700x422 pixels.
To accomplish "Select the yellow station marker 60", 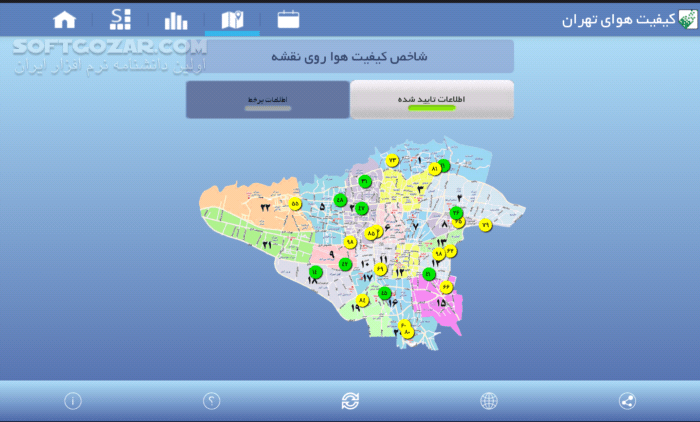I will coord(404,326).
